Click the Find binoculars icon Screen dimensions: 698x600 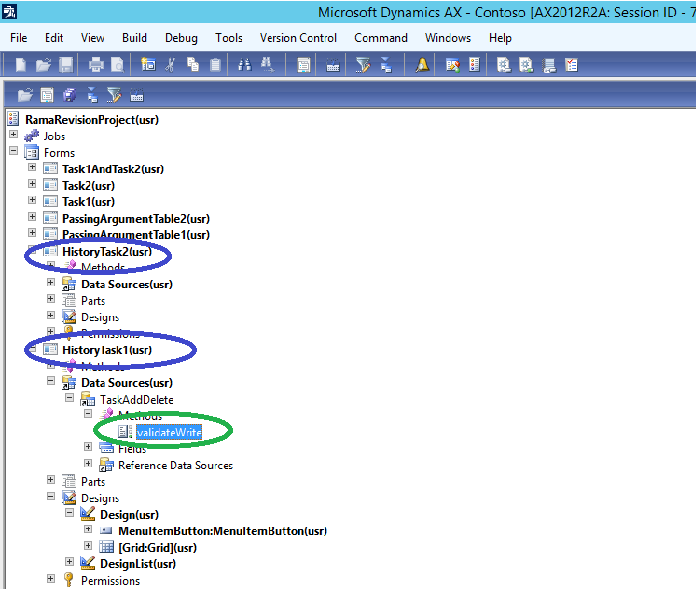(x=244, y=65)
